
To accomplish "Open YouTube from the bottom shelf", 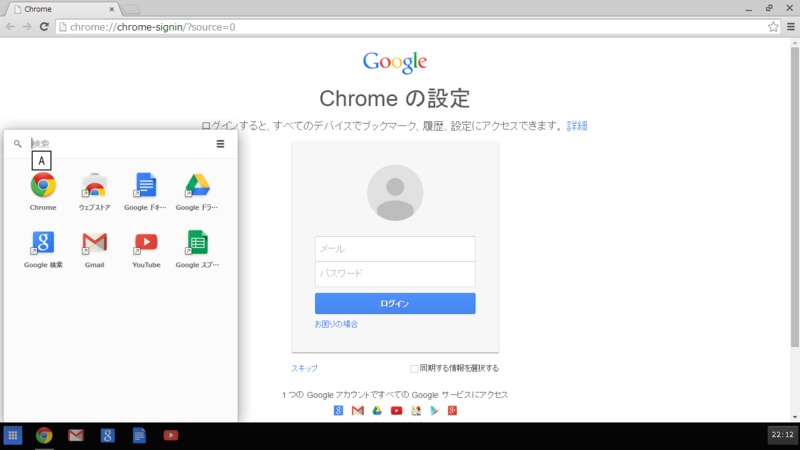I will [x=171, y=435].
